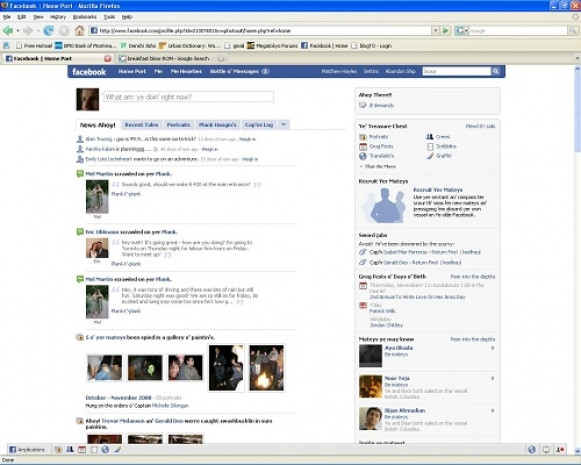Click the Grog Fests calendar icon
Image resolution: width=581 pixels, height=465 pixels.
(x=363, y=146)
